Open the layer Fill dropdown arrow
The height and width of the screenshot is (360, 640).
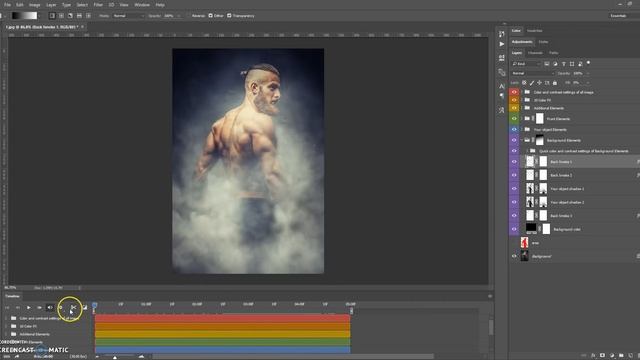[x=588, y=82]
